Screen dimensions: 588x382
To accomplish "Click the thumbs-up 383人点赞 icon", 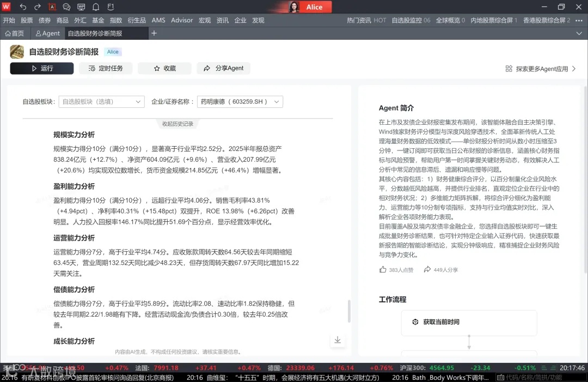I will (383, 269).
